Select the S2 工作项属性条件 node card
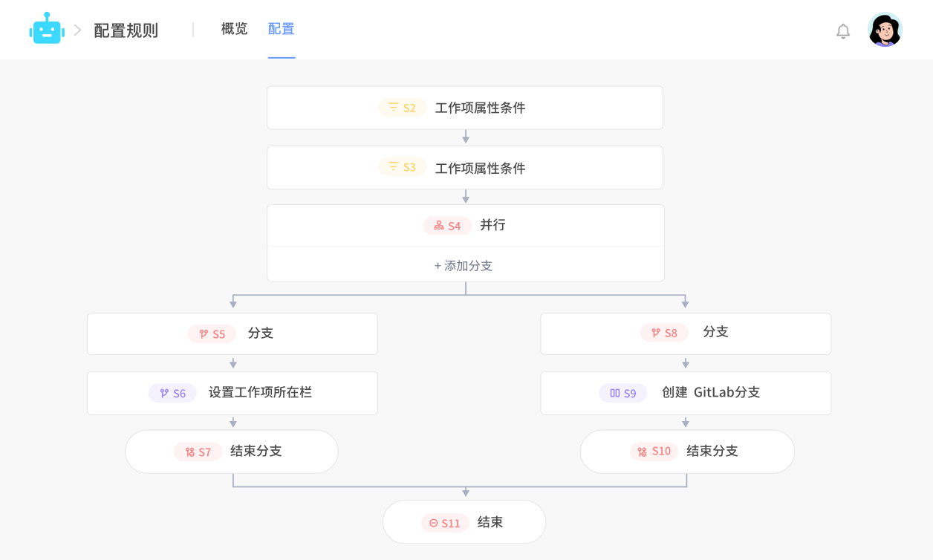 coord(466,108)
